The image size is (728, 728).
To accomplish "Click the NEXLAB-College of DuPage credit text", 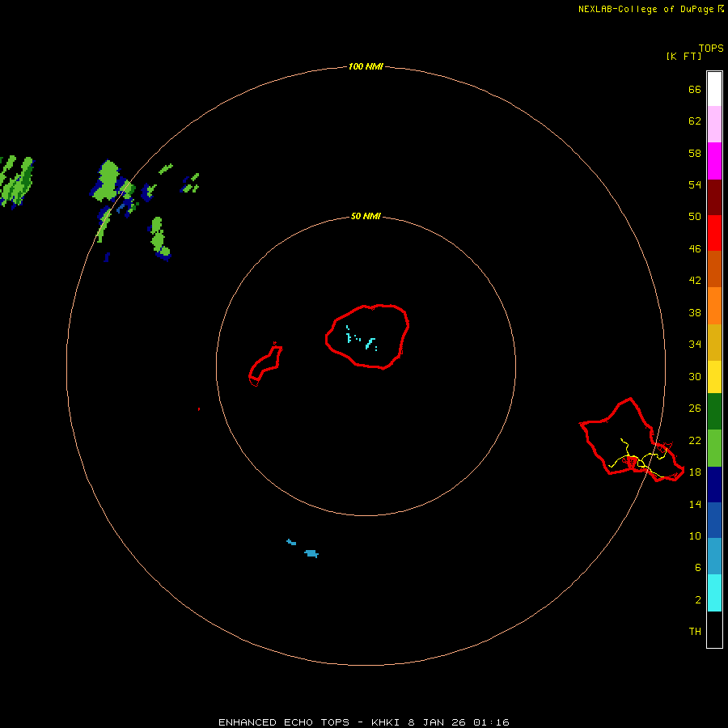I will click(646, 9).
